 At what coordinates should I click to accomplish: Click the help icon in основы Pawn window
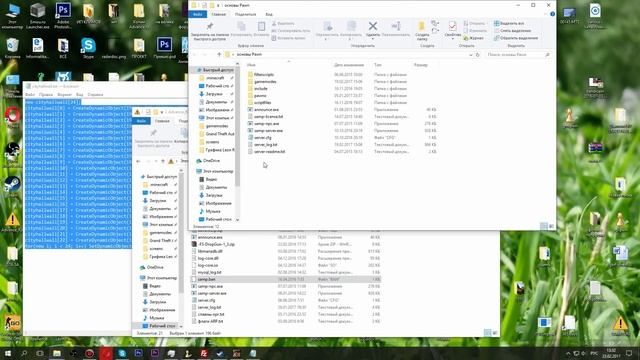click(x=552, y=14)
